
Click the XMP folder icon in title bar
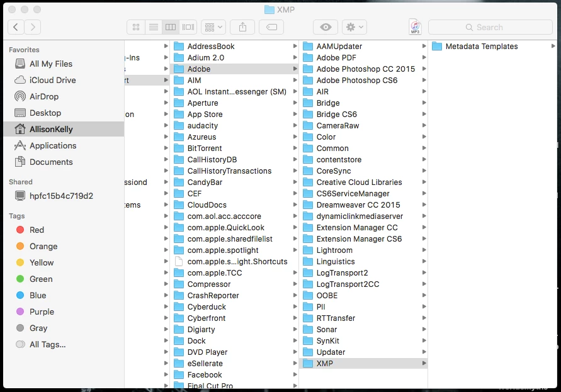(269, 9)
